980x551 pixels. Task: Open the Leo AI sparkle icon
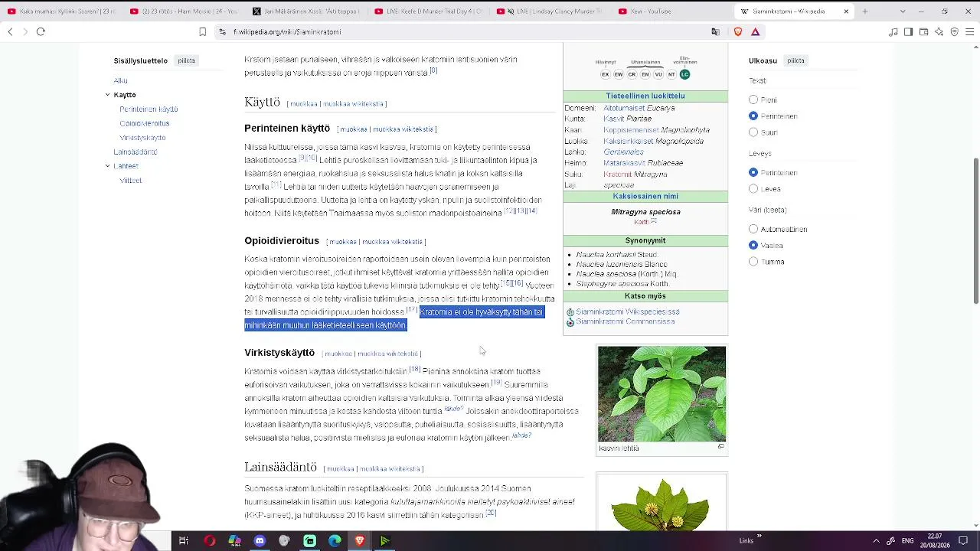click(939, 31)
